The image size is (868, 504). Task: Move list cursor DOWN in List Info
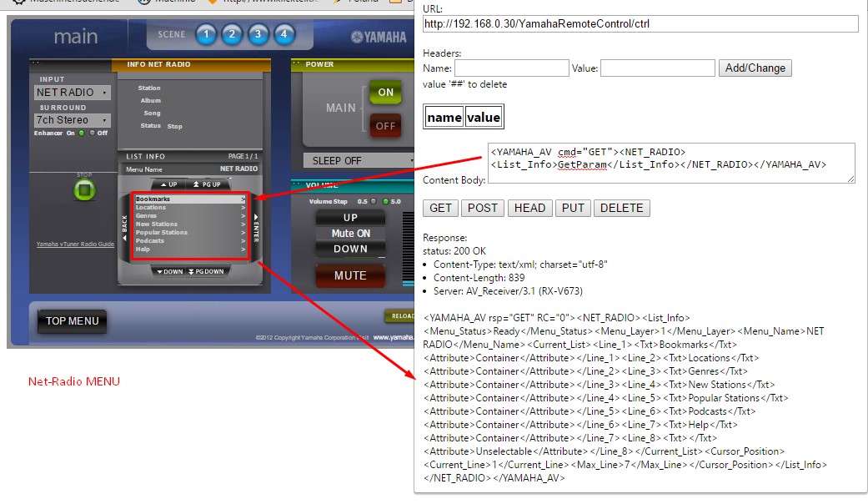[170, 271]
